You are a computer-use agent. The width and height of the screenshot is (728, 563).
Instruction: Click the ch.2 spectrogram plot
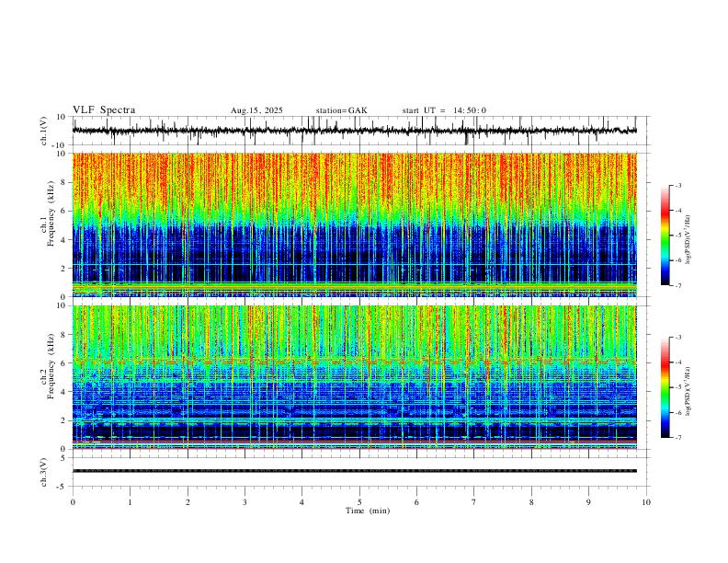coord(354,377)
